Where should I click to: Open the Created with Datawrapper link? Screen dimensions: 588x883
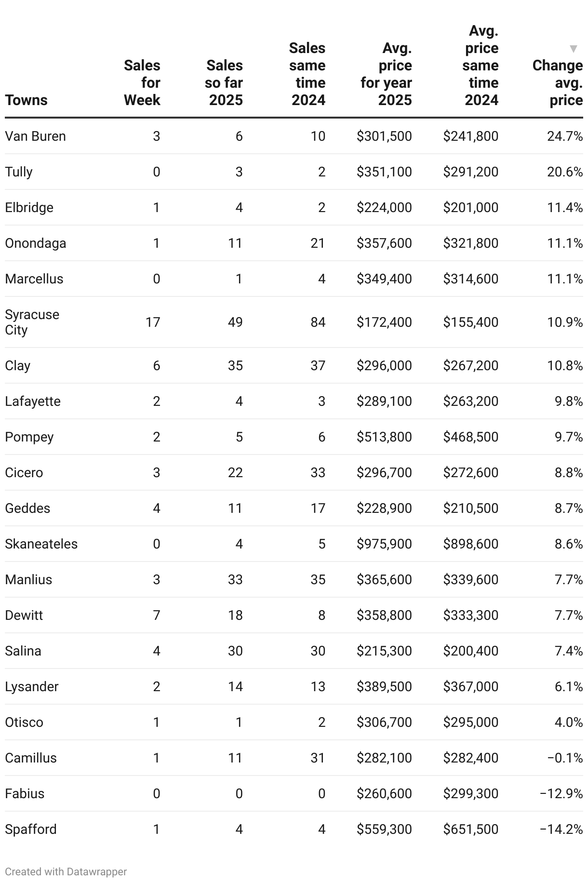pos(66,871)
